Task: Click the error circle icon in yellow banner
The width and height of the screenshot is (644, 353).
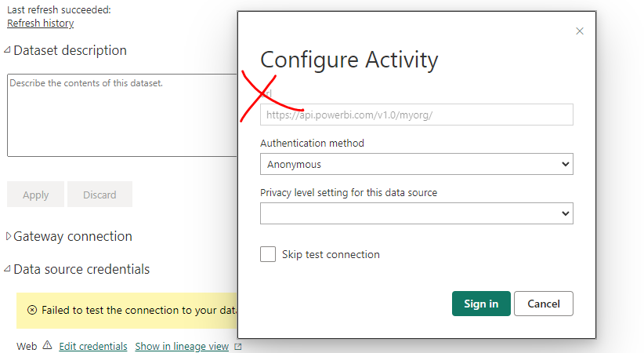Action: tap(32, 310)
